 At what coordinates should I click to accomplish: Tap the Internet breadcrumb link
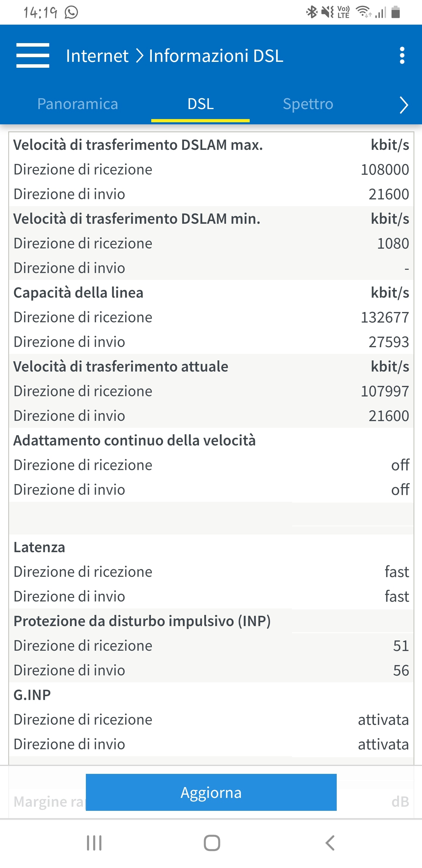point(97,56)
